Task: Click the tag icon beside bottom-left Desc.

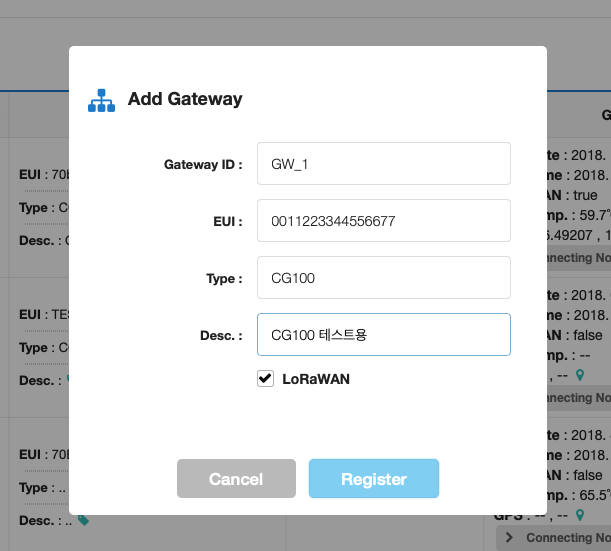Action: coord(83,520)
